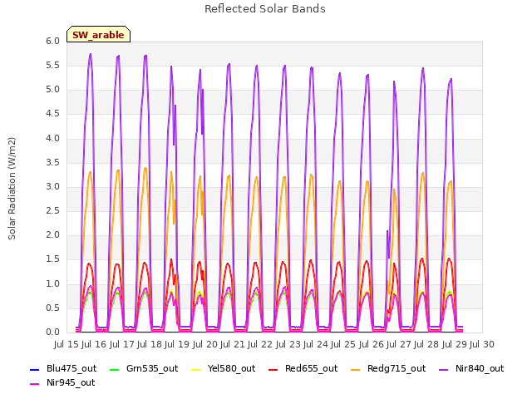Click the Jul 24 x-axis tick label
This screenshot has width=532, height=399.
[316, 344]
